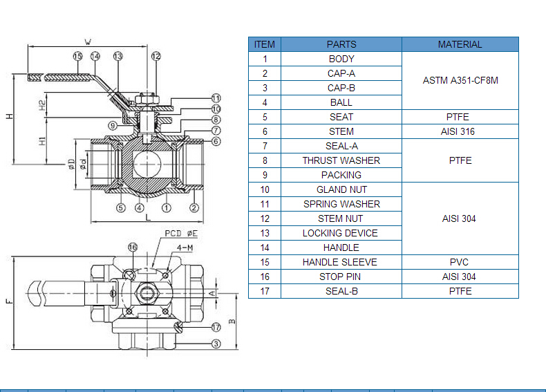
Task: Select the SPRING WASHER part cell
Action: 341,204
